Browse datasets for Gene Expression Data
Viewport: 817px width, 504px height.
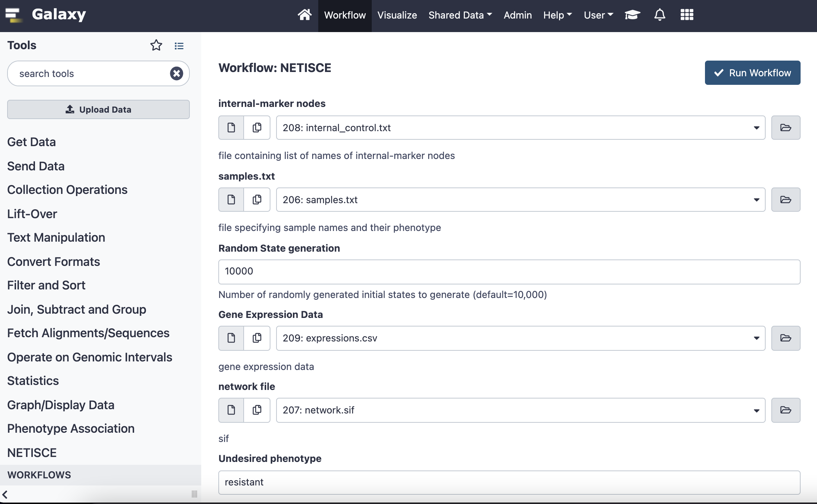tap(786, 338)
